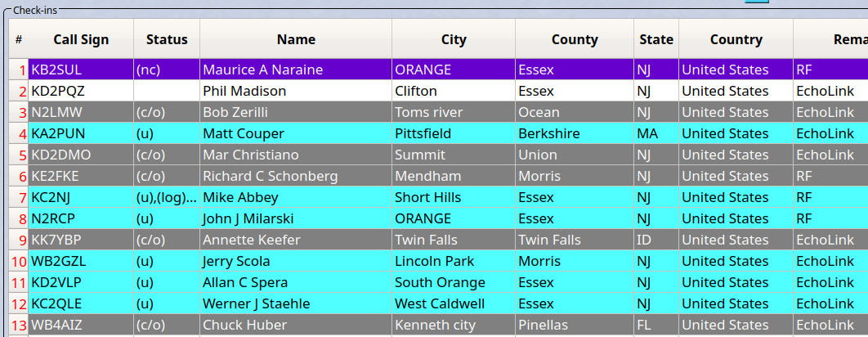Viewport: 868px width, 337px height.
Task: Click the state cell ID
Action: pyautogui.click(x=656, y=240)
